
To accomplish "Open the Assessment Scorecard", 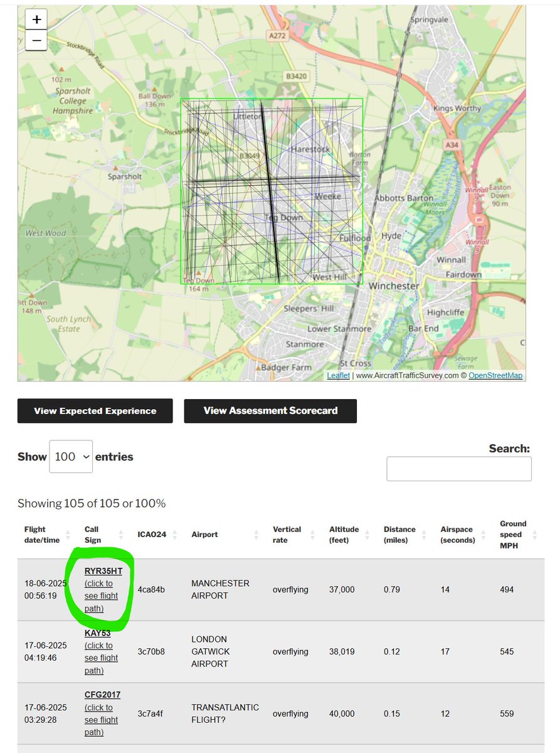I will click(270, 410).
